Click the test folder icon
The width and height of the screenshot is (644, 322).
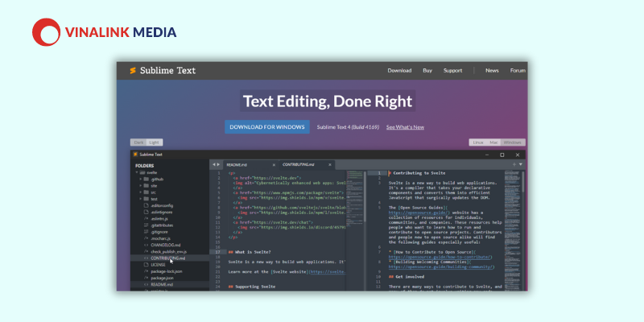146,199
